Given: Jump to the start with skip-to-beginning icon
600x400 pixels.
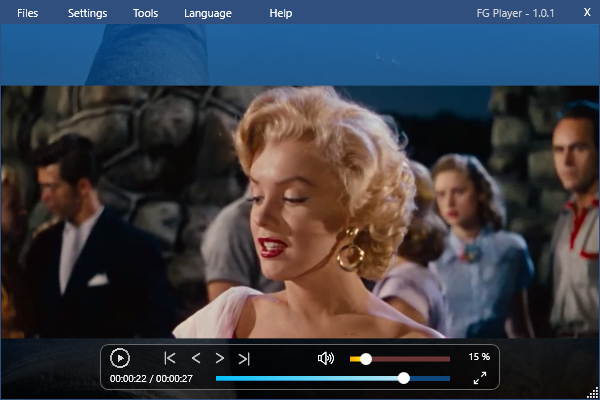Looking at the screenshot, I should 170,358.
